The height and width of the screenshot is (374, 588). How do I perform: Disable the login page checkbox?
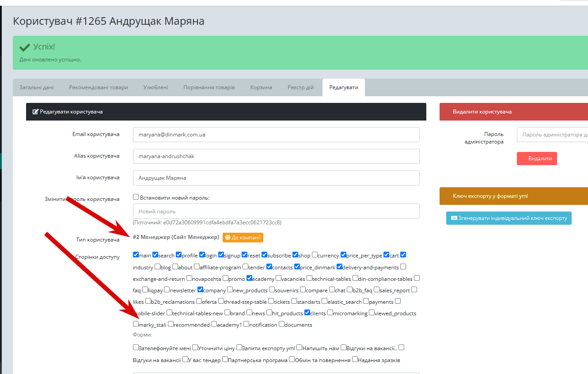pyautogui.click(x=202, y=255)
